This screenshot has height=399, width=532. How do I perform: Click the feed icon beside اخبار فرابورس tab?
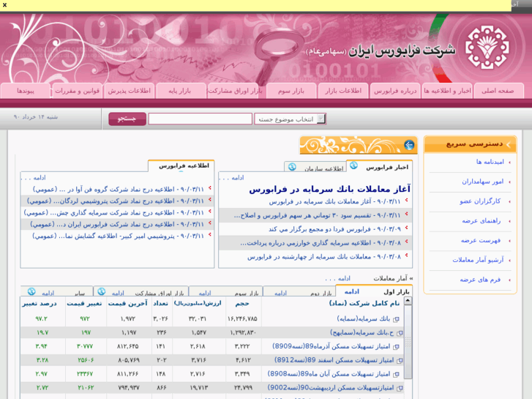[x=354, y=165]
